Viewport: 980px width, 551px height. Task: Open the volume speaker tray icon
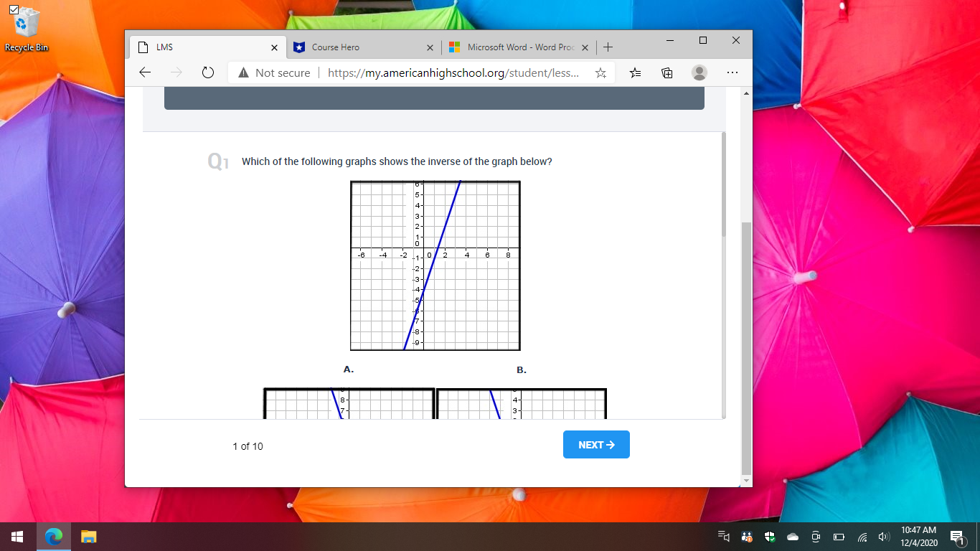pyautogui.click(x=884, y=537)
